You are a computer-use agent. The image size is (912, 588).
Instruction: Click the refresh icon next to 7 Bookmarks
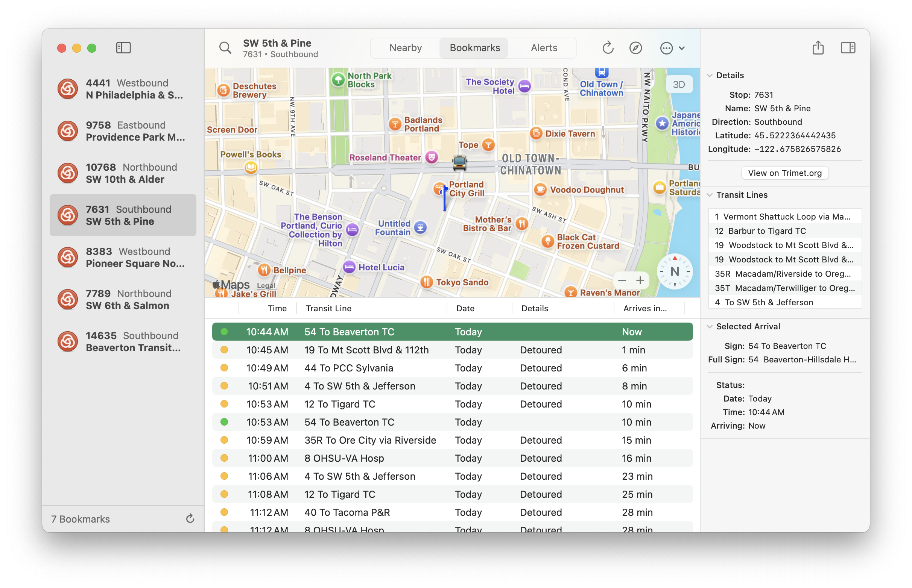190,518
